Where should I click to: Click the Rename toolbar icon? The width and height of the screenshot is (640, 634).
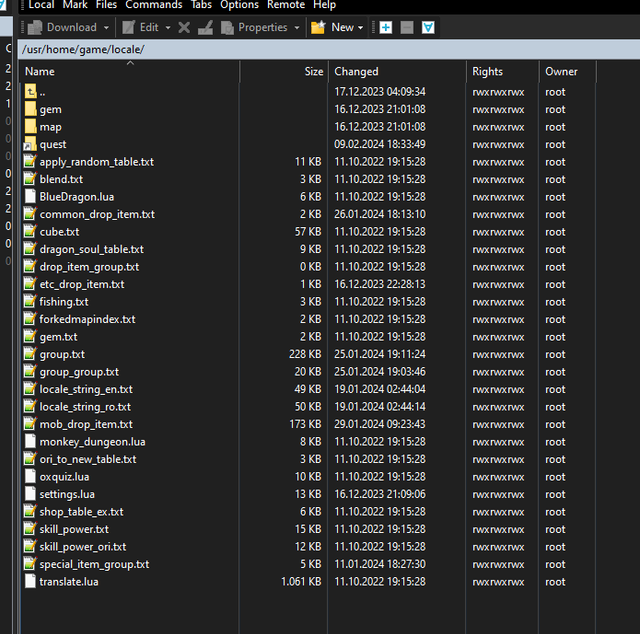pyautogui.click(x=205, y=28)
